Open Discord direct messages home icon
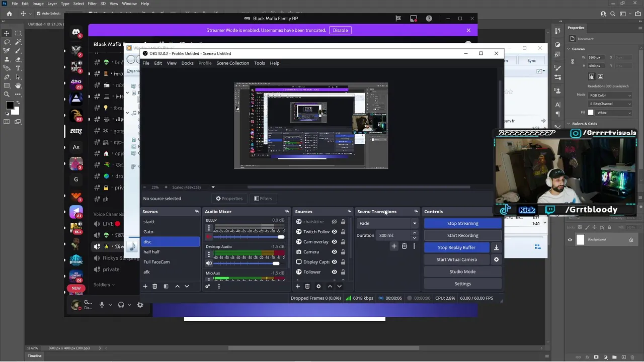The width and height of the screenshot is (644, 362). pyautogui.click(x=76, y=32)
